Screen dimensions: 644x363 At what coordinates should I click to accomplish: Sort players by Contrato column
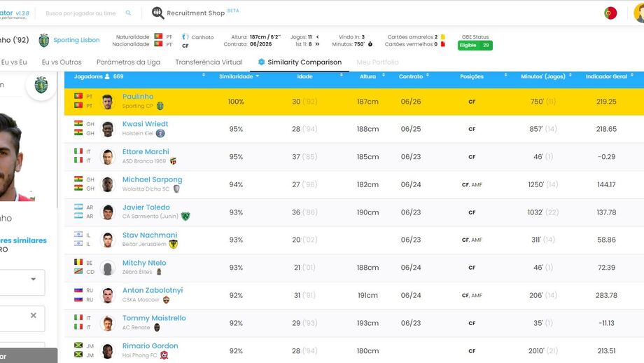pyautogui.click(x=411, y=76)
